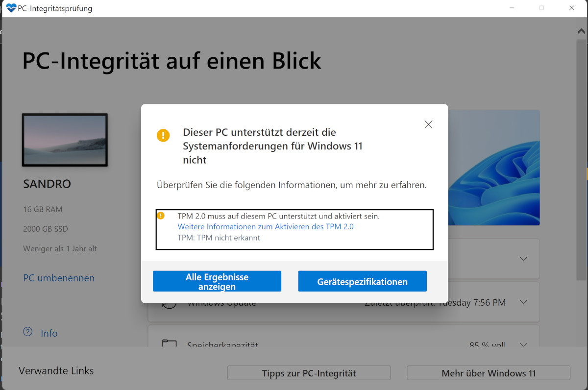588x390 pixels.
Task: Open the Info link in sidebar
Action: (x=49, y=333)
